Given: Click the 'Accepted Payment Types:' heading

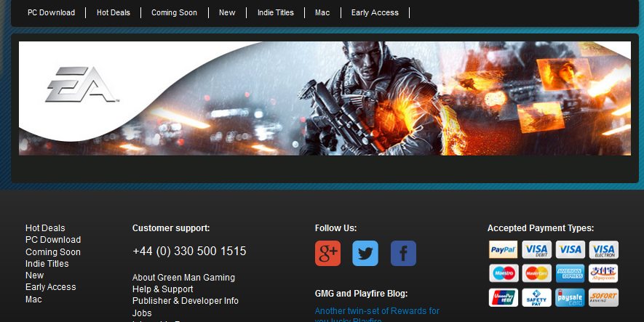Looking at the screenshot, I should coord(541,228).
